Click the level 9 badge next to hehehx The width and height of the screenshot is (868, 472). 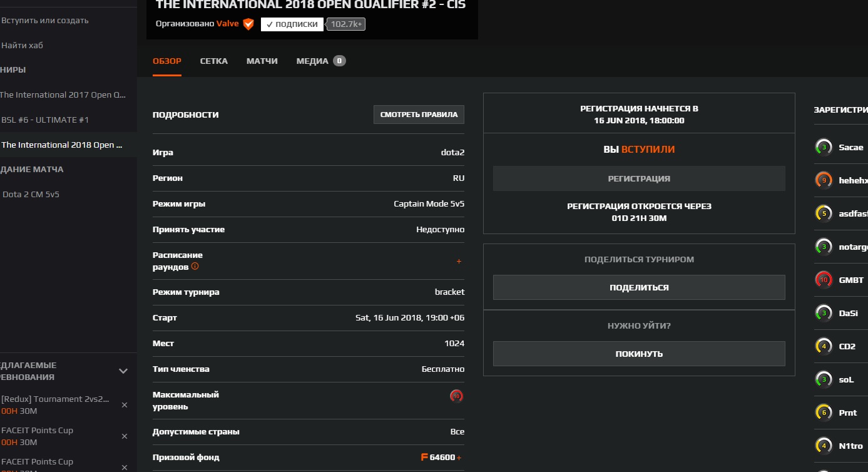pyautogui.click(x=824, y=180)
